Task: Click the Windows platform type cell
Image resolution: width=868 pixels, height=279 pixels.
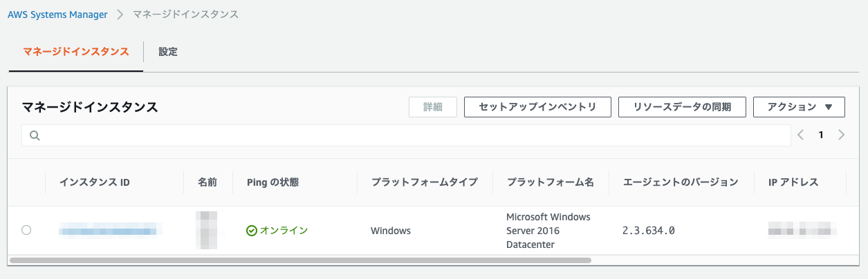Action: 391,231
